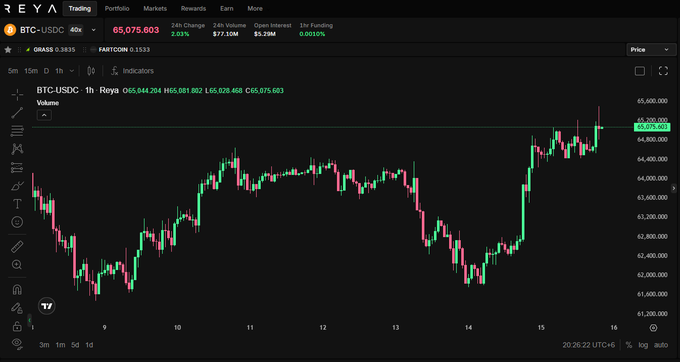Open the Price dropdown
The width and height of the screenshot is (680, 362).
651,50
